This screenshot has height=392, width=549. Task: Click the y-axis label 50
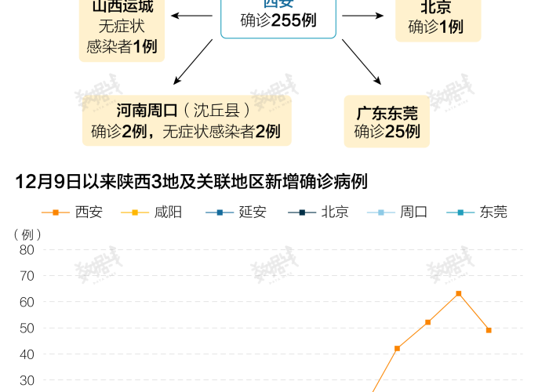click(27, 328)
